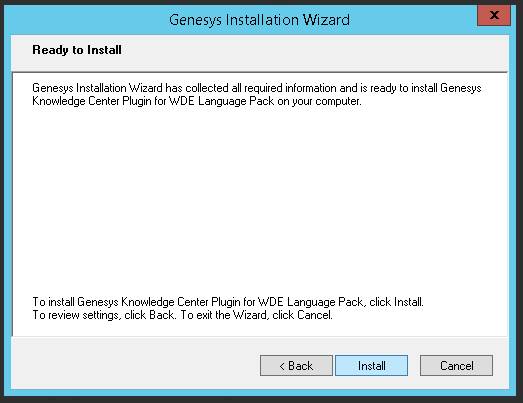The width and height of the screenshot is (523, 403).
Task: Click the paragraph starting 'Genesys Installation Wizard has collected'
Action: point(256,94)
